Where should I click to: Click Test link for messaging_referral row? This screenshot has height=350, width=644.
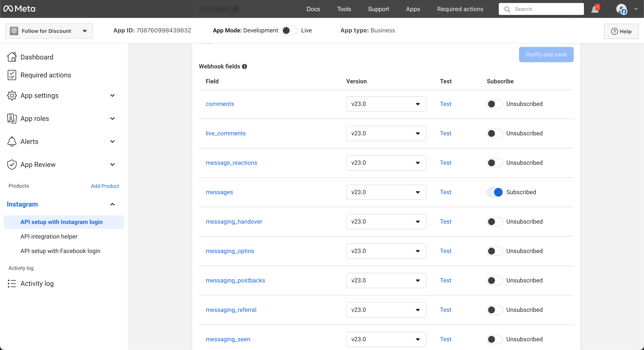[x=446, y=310]
